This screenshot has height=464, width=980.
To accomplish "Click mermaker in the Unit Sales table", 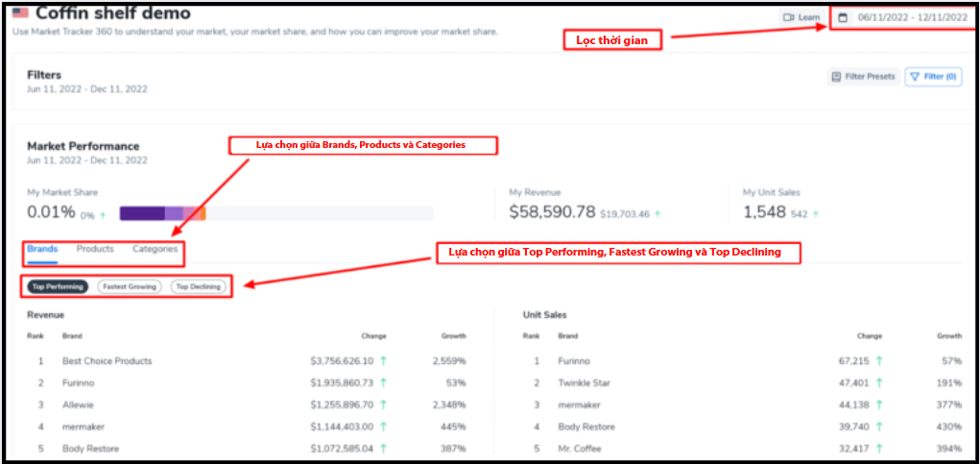I will coord(579,404).
